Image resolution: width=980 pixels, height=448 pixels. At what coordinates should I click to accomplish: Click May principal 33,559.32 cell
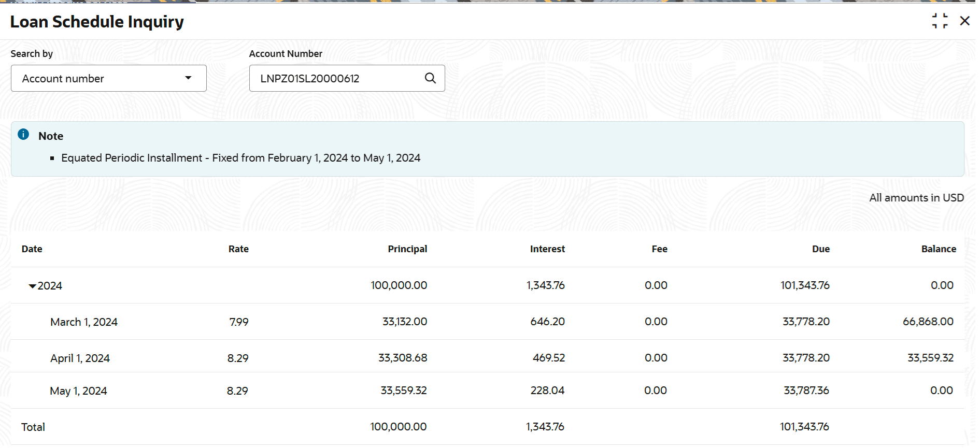[404, 391]
